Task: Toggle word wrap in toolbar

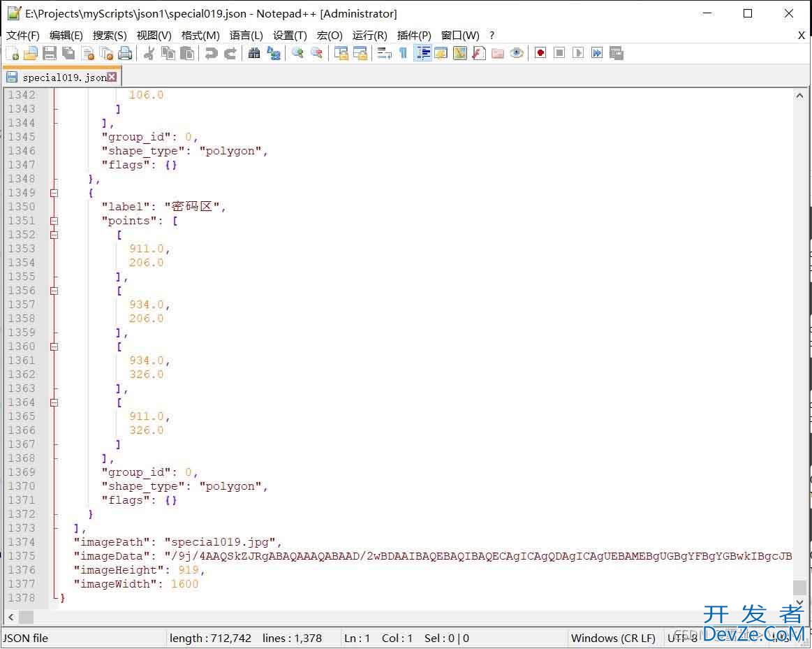Action: point(384,53)
